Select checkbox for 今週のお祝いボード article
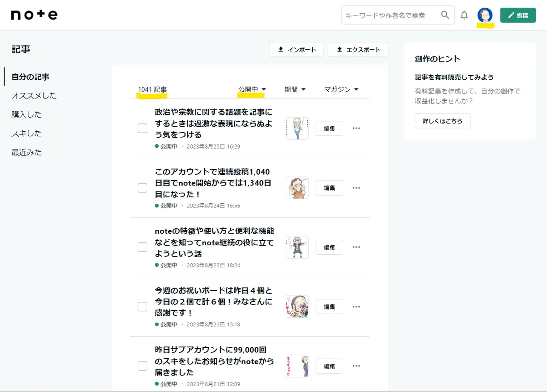The image size is (547, 392). [x=142, y=306]
